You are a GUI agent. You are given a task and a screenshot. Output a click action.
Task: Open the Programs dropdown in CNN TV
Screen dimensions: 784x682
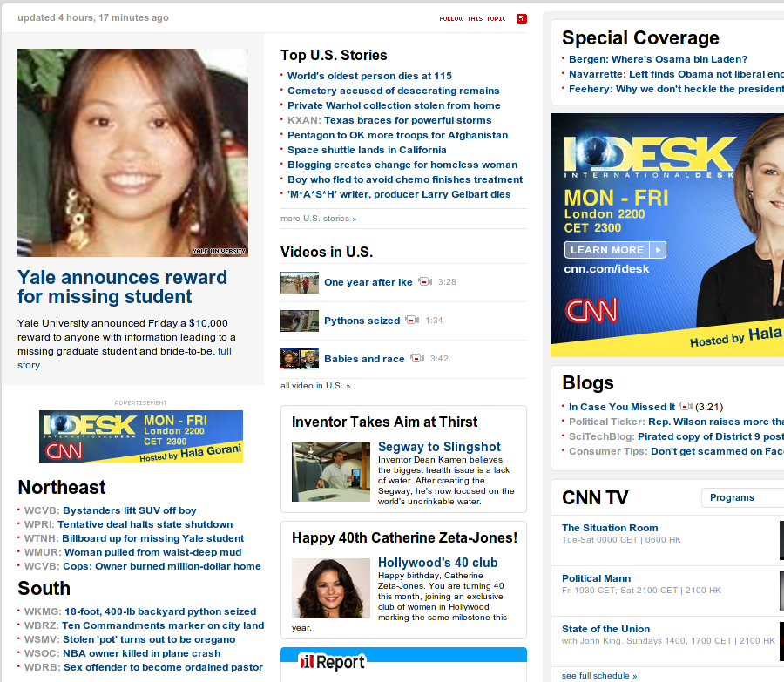(742, 497)
